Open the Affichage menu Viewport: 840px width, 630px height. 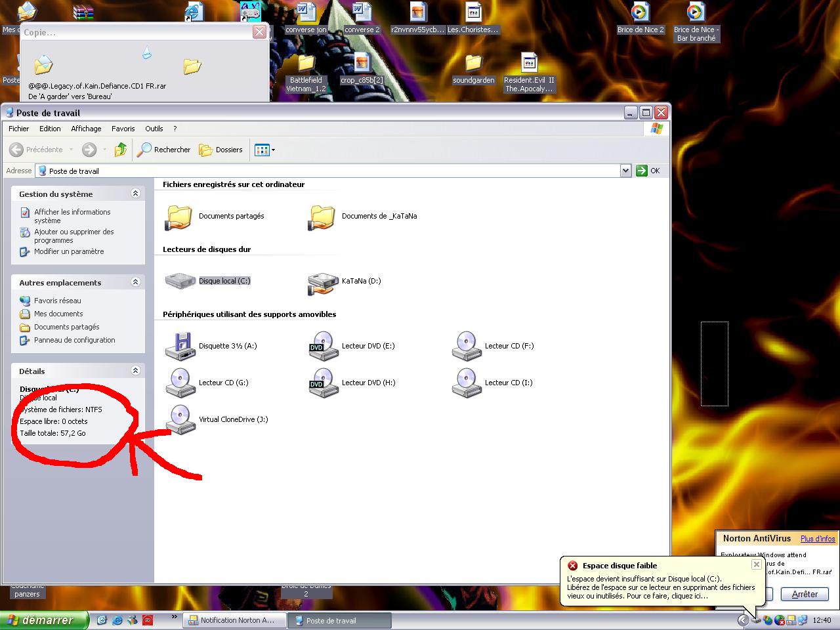tap(86, 129)
